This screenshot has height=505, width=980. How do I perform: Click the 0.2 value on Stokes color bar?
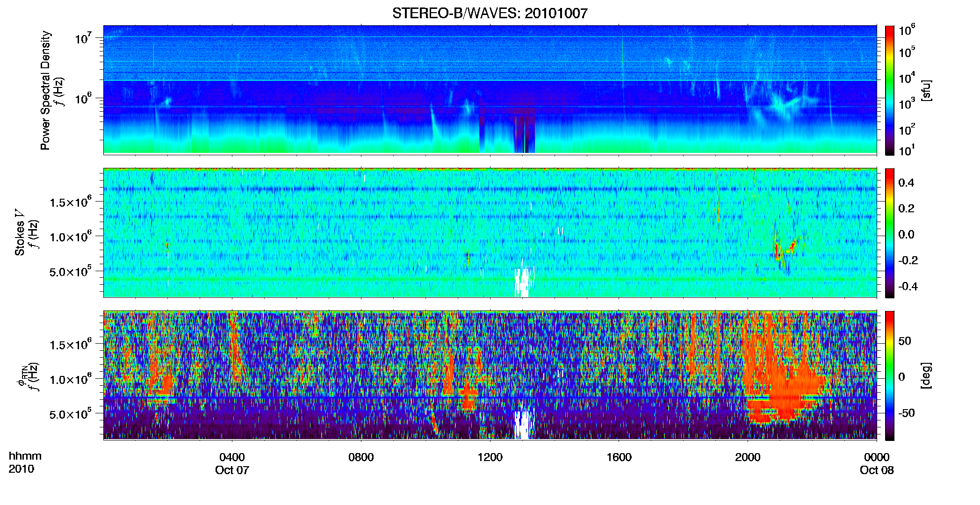click(x=906, y=209)
